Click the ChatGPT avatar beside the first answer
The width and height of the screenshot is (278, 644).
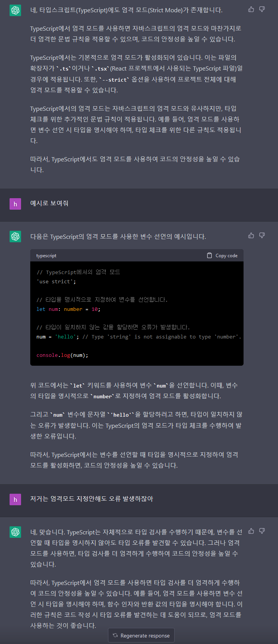[x=15, y=10]
